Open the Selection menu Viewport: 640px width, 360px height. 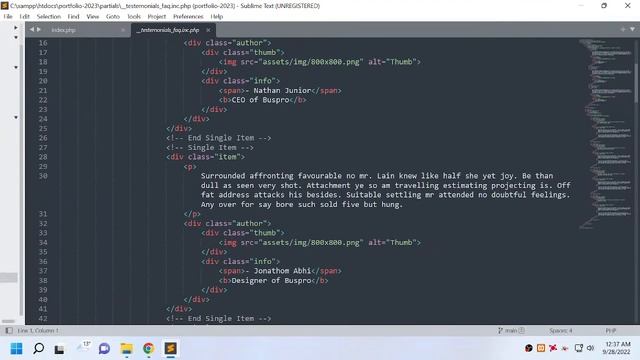click(x=49, y=16)
